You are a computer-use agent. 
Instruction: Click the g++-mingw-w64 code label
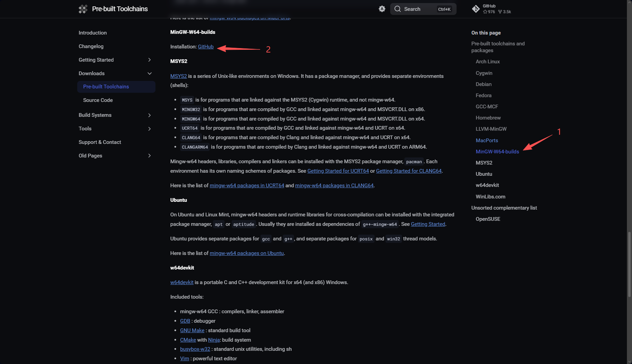coord(380,224)
